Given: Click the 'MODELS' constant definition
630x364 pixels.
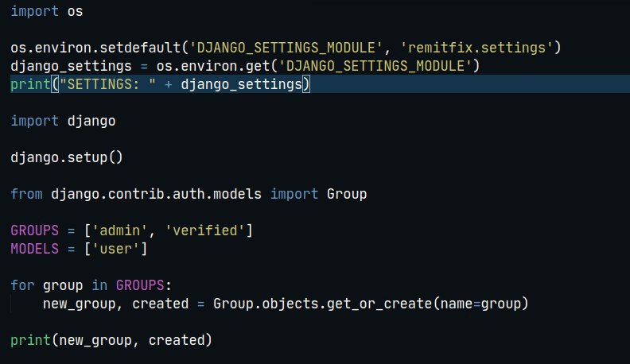Looking at the screenshot, I should click(x=34, y=249).
